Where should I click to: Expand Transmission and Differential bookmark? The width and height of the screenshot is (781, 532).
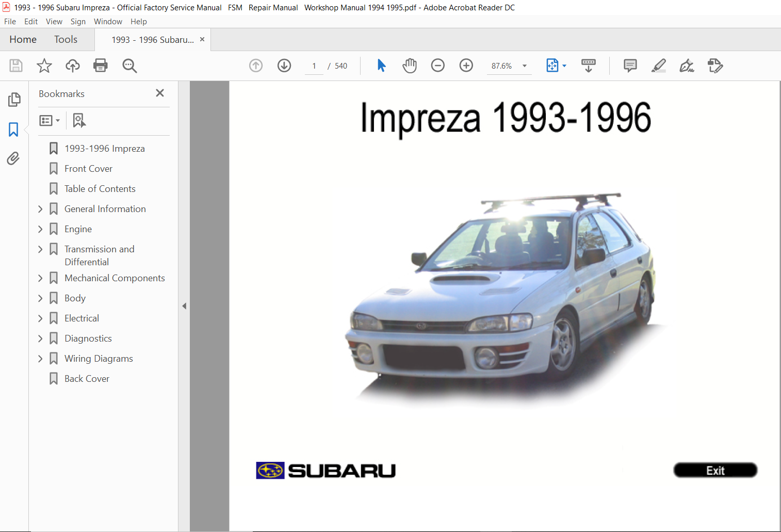pyautogui.click(x=41, y=249)
